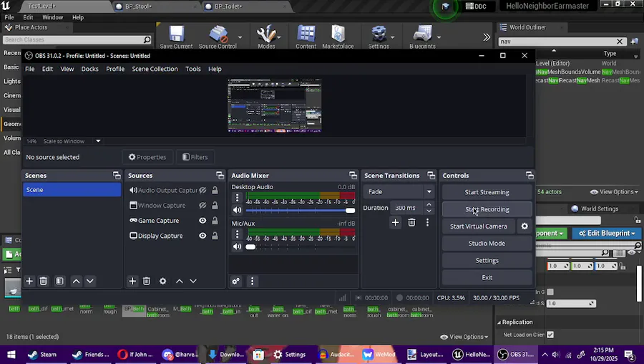This screenshot has width=644, height=364.
Task: Toggle lock on Audio Output Capture
Action: [x=215, y=190]
